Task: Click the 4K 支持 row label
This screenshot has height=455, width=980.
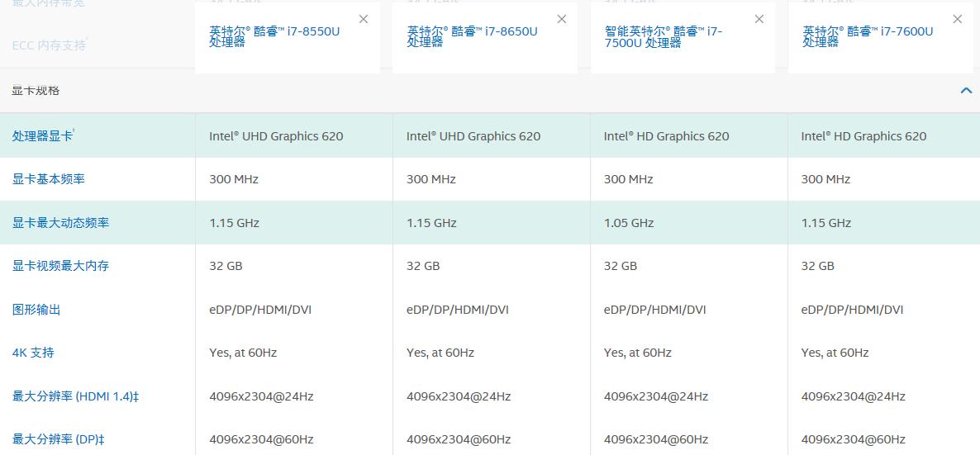Action: point(33,353)
